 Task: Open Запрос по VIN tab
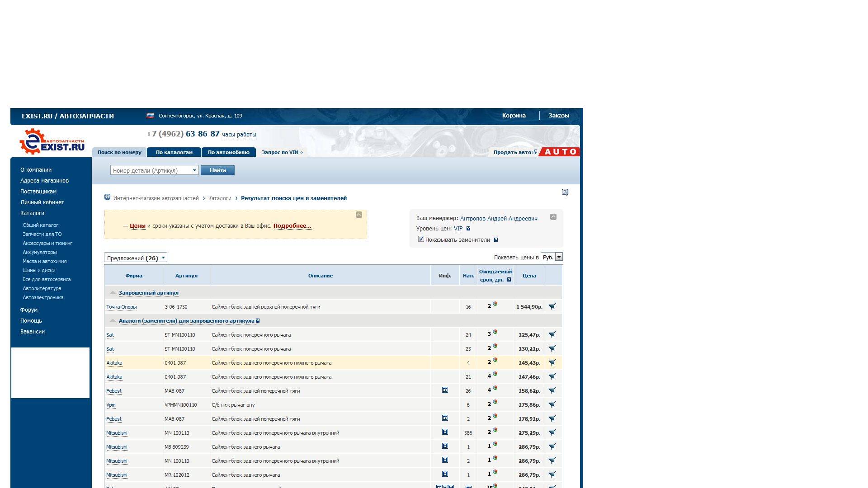click(x=282, y=152)
